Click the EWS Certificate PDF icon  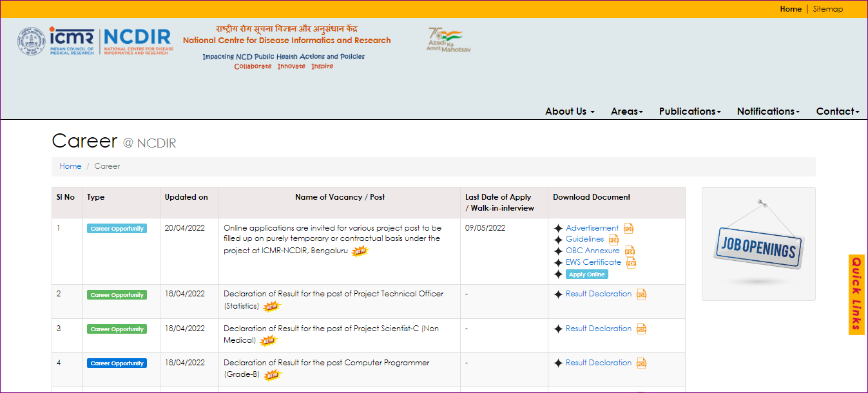(631, 262)
